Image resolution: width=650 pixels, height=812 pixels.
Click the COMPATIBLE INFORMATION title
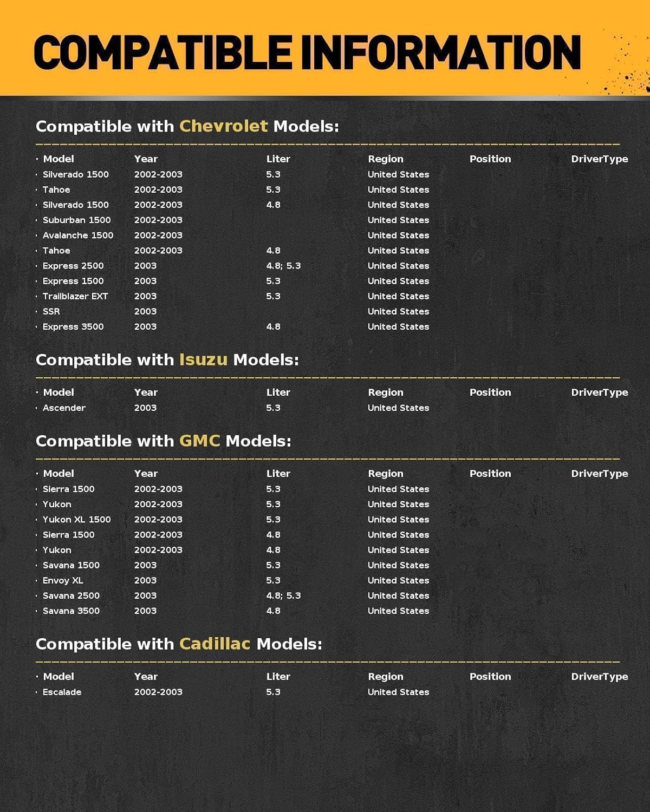pos(307,52)
